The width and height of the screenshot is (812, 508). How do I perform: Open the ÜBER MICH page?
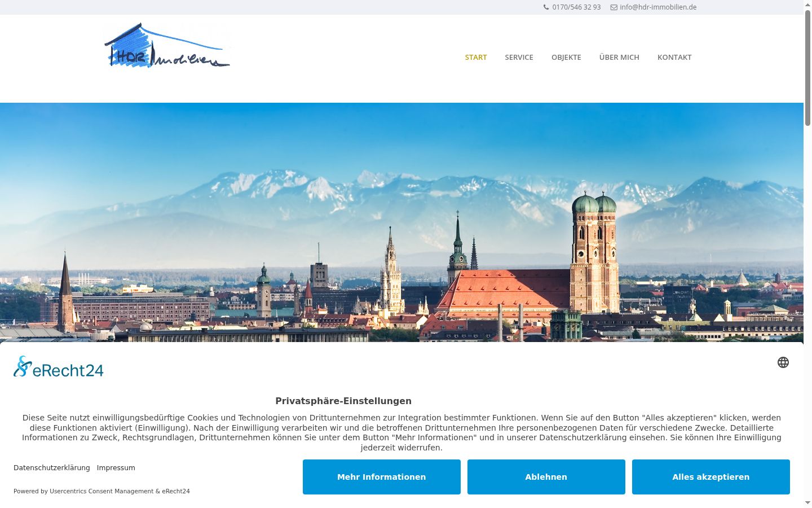pos(619,57)
